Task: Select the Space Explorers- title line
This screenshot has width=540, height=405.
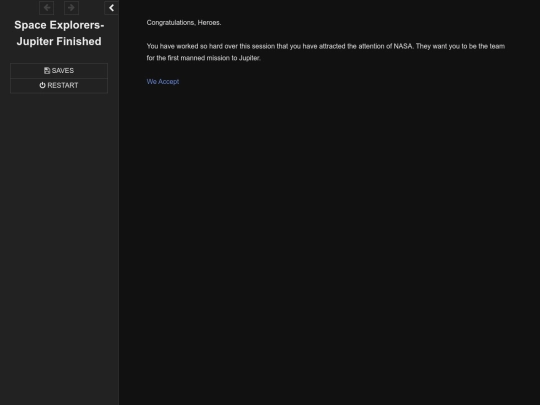Action: 59,25
